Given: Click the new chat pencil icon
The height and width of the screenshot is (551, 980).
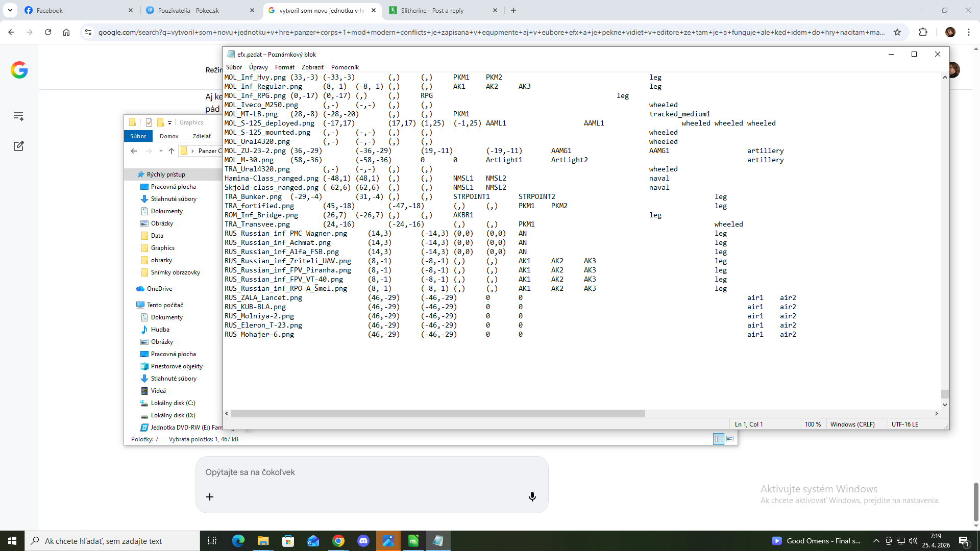Looking at the screenshot, I should (x=19, y=146).
